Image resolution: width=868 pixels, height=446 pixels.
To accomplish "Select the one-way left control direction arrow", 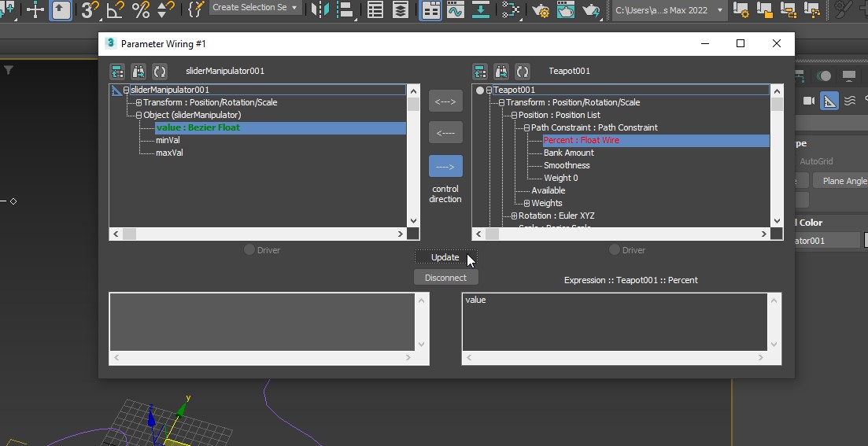I will pos(445,133).
